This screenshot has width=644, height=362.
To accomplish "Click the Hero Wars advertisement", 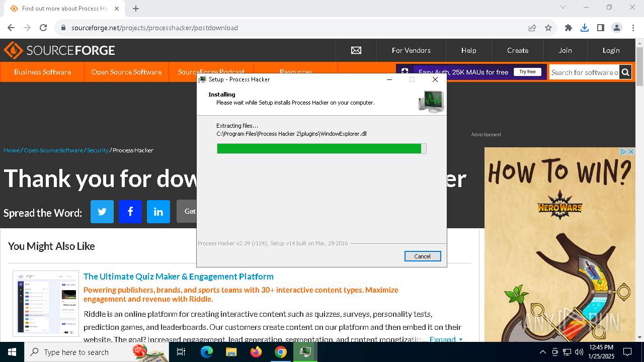I will point(559,244).
